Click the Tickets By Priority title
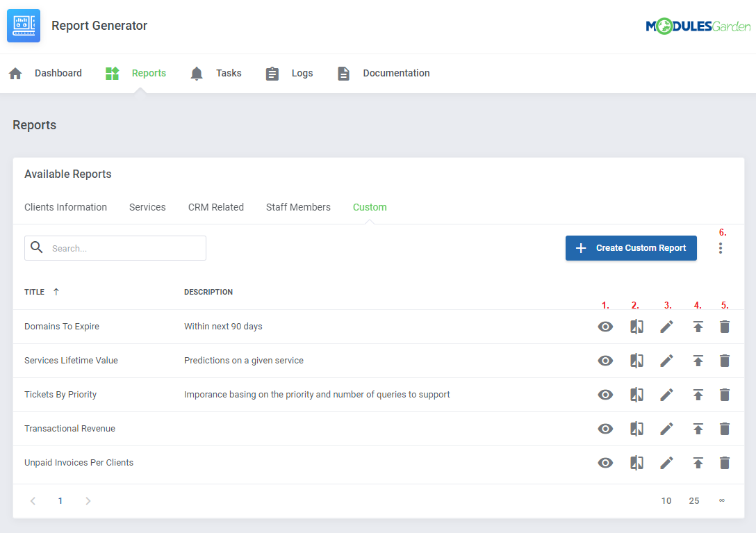The height and width of the screenshot is (533, 756). 60,395
